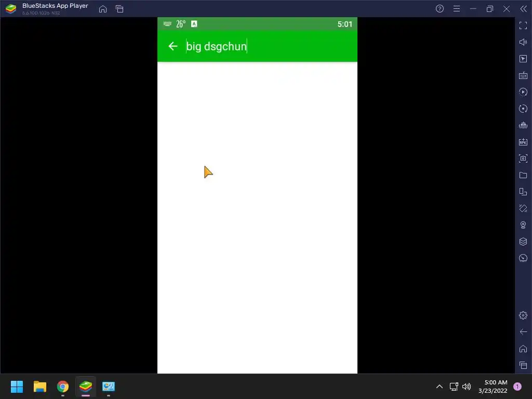Open the notification badge in taskbar

(517, 387)
